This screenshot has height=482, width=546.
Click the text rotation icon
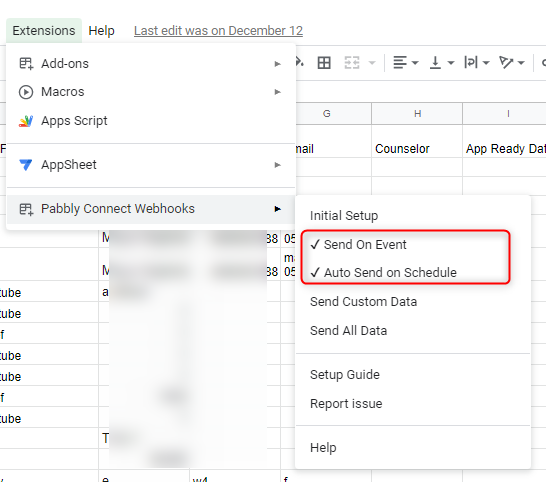(506, 63)
